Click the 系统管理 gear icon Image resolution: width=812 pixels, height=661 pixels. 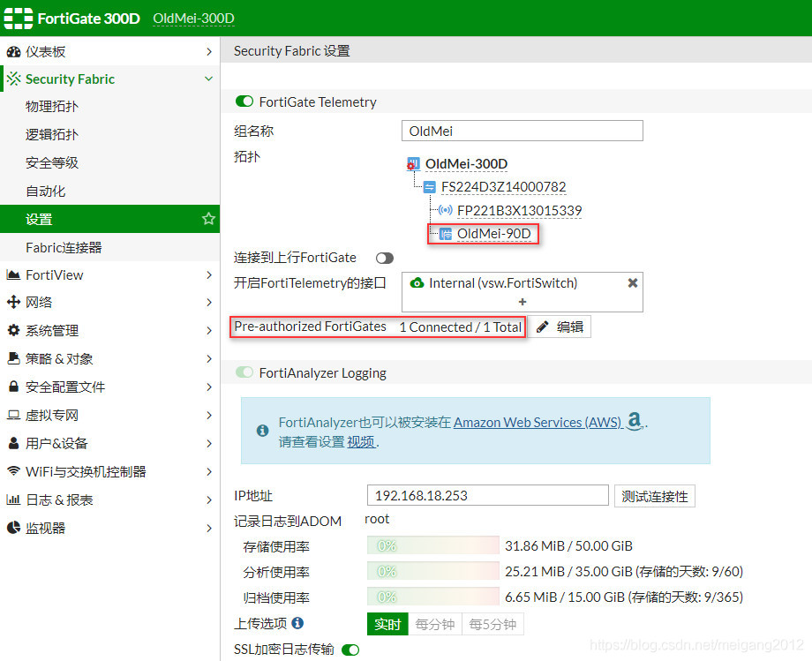pos(13,330)
